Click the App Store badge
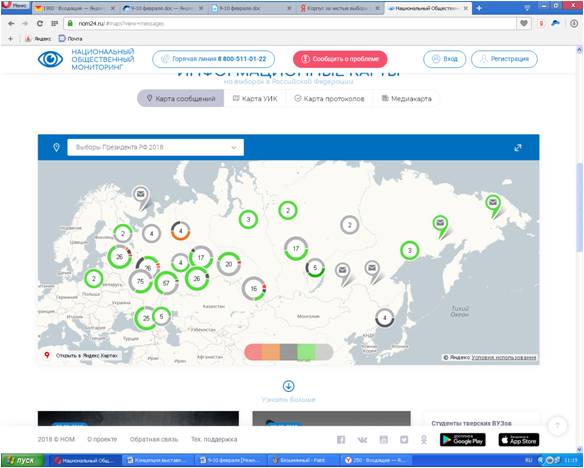584x468 pixels. 519,440
